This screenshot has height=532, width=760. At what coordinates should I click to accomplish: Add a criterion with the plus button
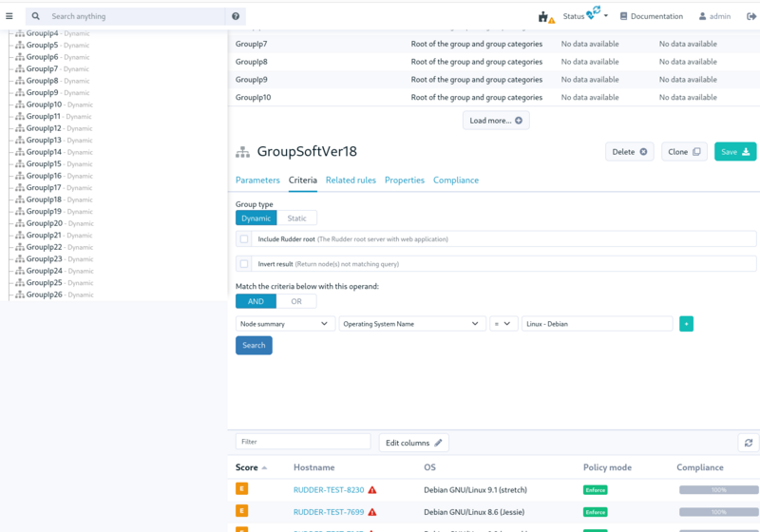pos(686,324)
